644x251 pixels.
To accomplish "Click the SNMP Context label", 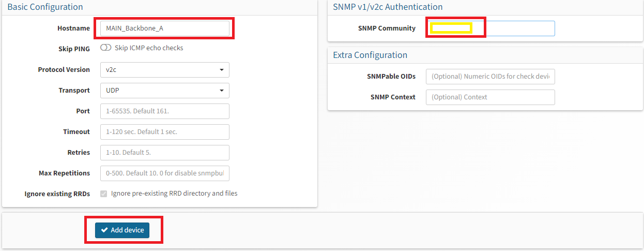I will [393, 97].
